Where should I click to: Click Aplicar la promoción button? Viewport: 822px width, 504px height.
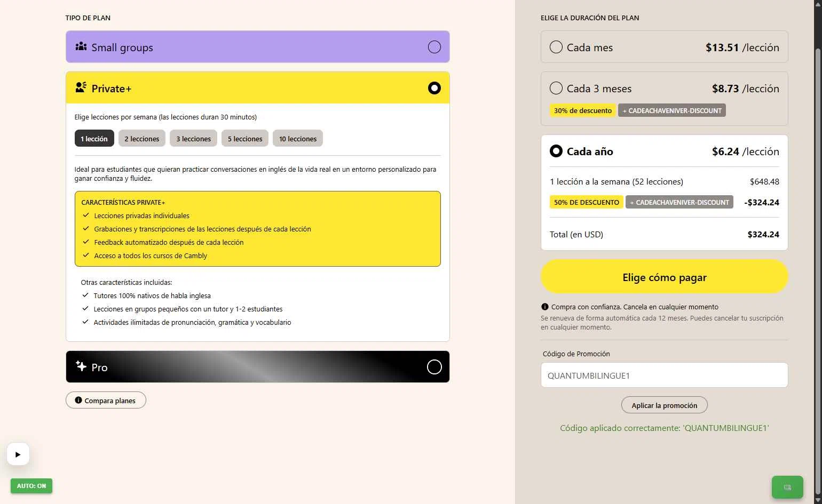[665, 405]
